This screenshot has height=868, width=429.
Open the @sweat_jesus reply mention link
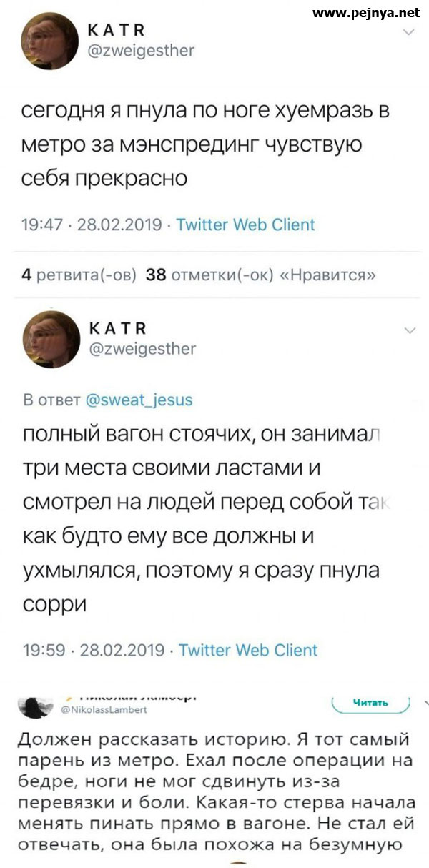(139, 400)
